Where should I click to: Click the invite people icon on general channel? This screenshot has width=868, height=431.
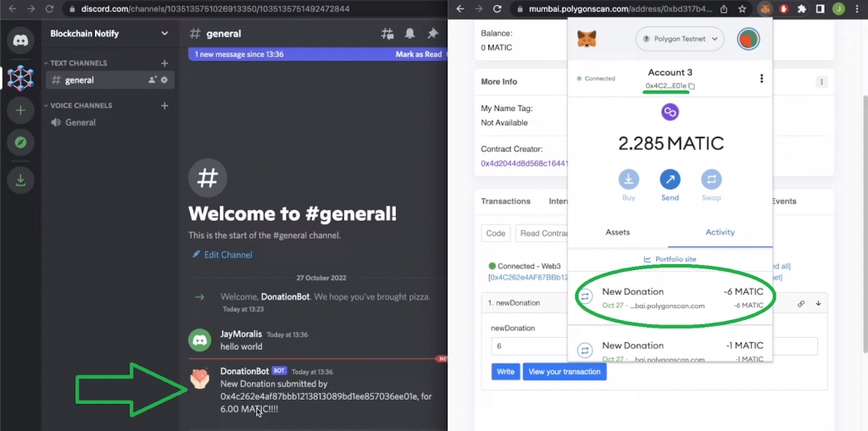coord(153,80)
